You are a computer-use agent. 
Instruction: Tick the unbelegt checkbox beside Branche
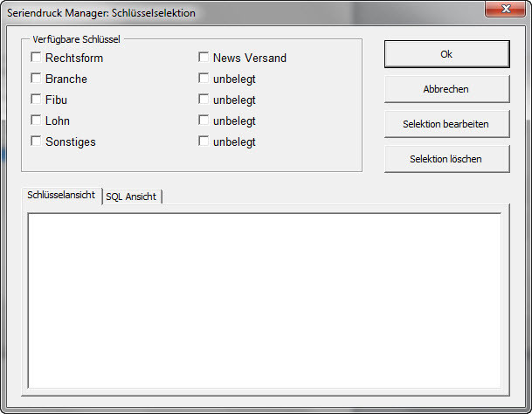click(204, 78)
